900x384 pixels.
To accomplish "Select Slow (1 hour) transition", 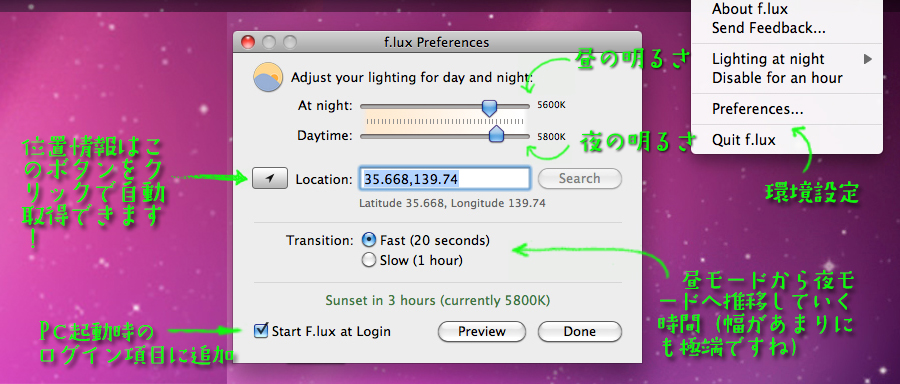I will pyautogui.click(x=369, y=261).
